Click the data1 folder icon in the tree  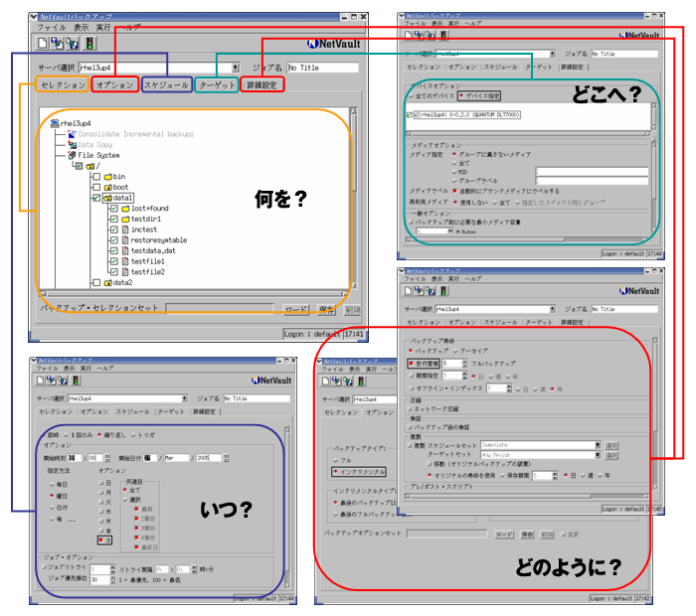tap(106, 198)
